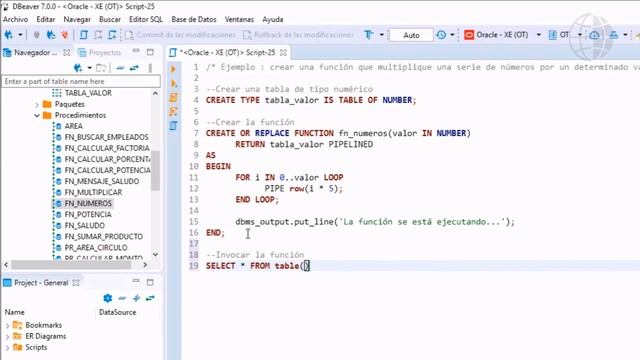The width and height of the screenshot is (640, 360).
Task: Open the Ventanas menu
Action: click(x=239, y=19)
